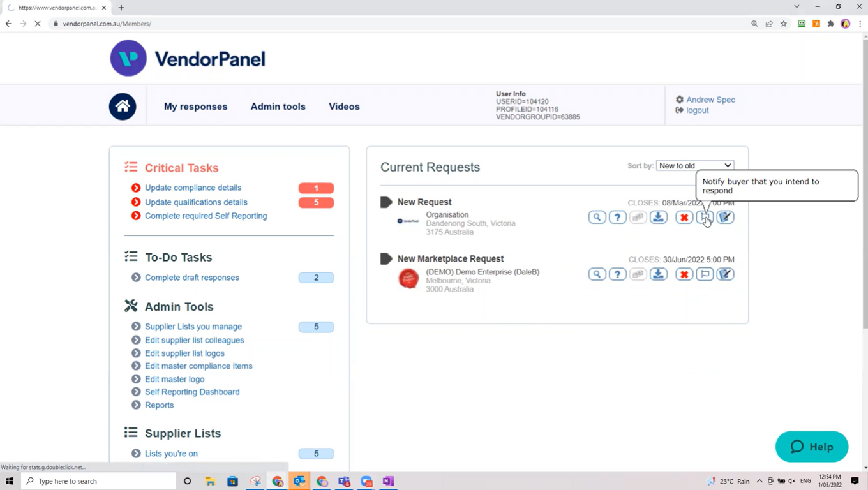Open the Help chat button

[812, 447]
